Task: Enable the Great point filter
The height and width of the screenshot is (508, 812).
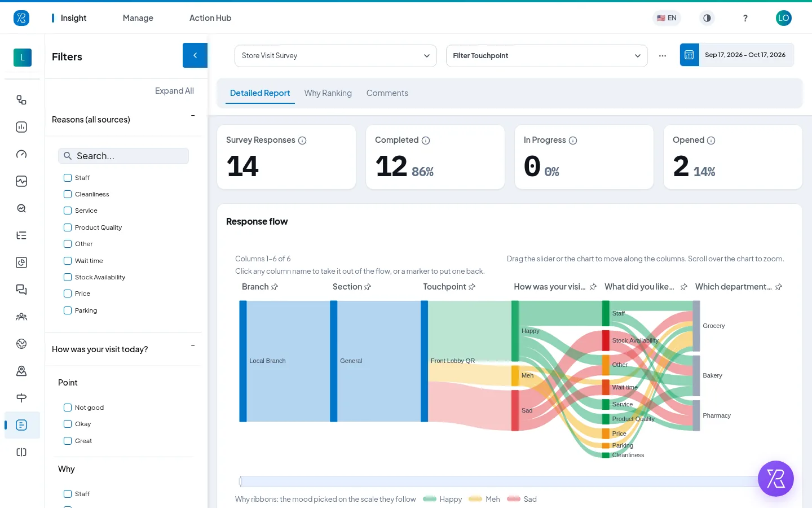Action: pos(68,441)
